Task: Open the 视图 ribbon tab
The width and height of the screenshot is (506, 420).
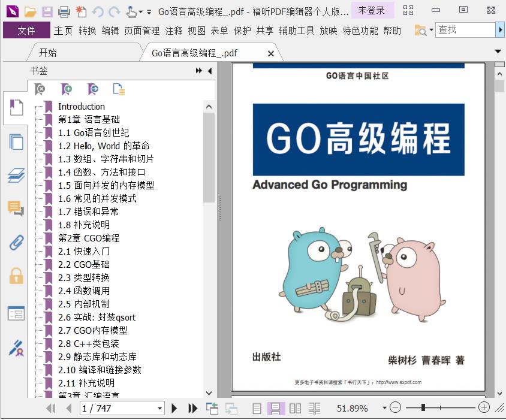Action: pyautogui.click(x=197, y=31)
